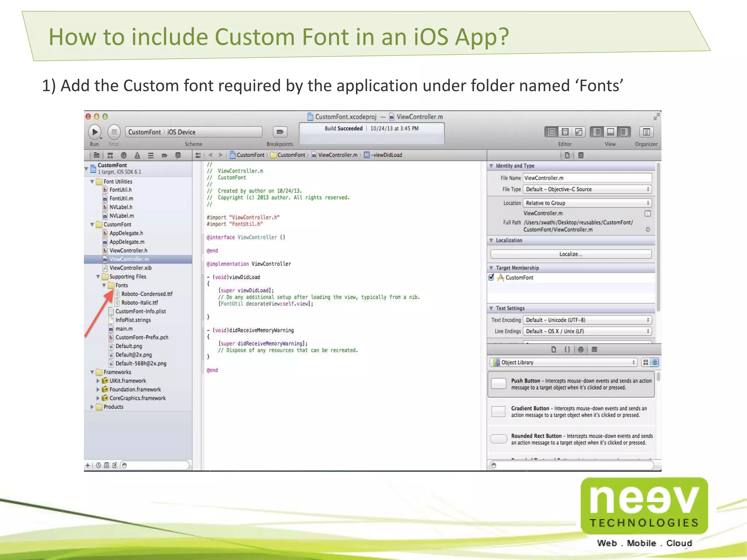Select the Assistant editor icon
This screenshot has width=747, height=560.
coord(565,132)
